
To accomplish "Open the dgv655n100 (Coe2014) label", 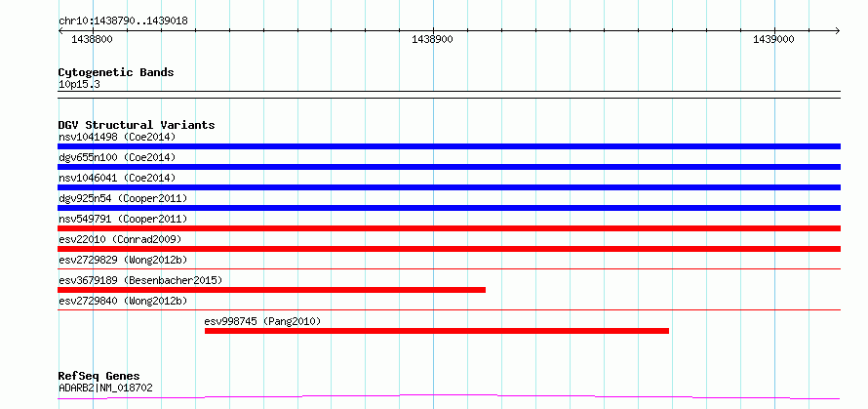I will coord(117,157).
